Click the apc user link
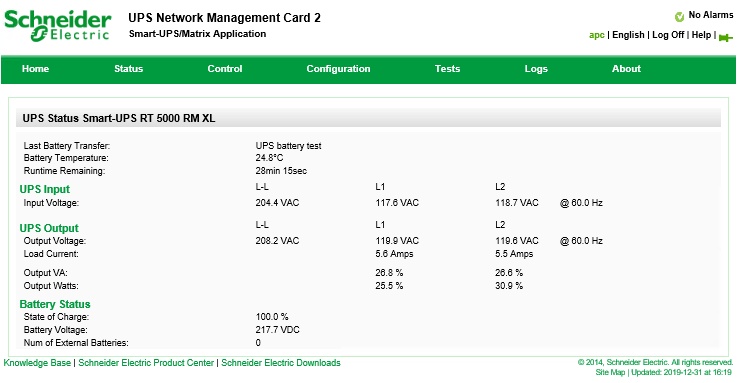This screenshot has width=743, height=383. (597, 35)
